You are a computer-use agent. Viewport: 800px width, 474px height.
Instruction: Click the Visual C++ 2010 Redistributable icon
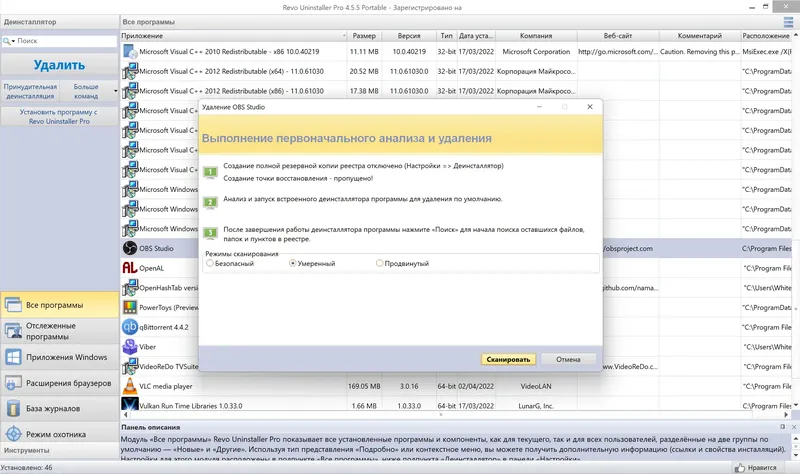point(130,52)
